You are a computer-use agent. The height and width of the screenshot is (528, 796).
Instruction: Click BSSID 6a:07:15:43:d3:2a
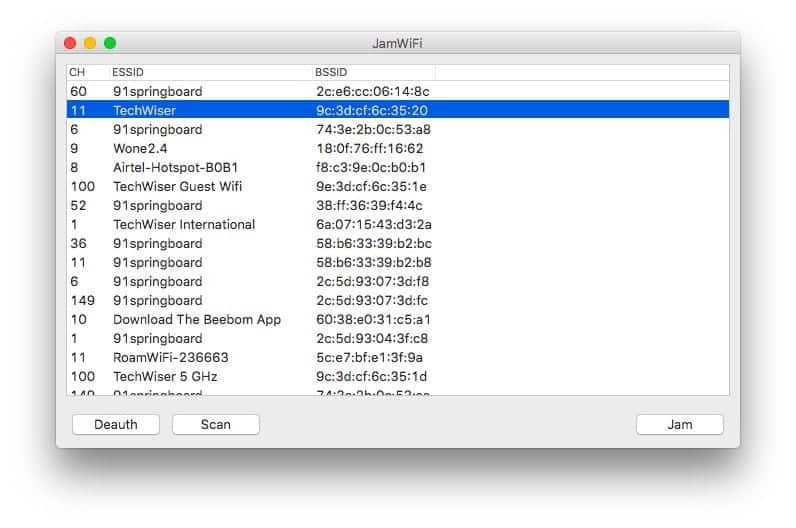374,224
